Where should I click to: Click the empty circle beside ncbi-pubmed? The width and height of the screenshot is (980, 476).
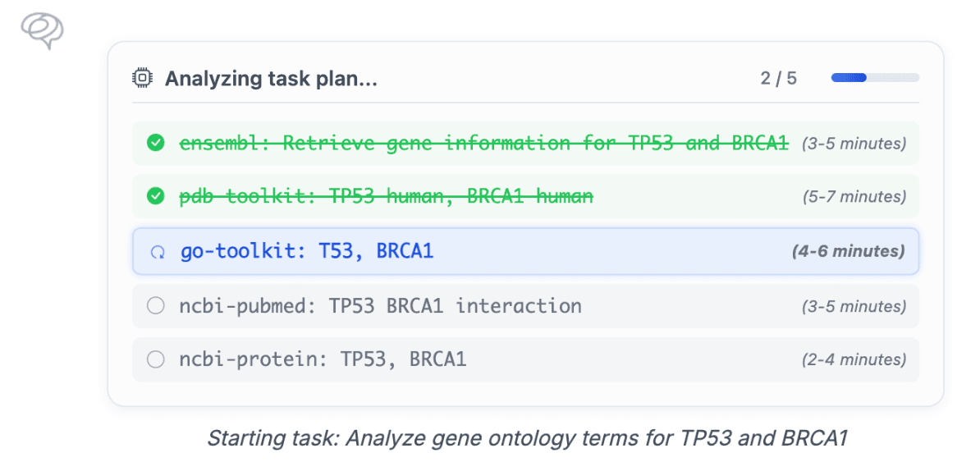[x=156, y=305]
